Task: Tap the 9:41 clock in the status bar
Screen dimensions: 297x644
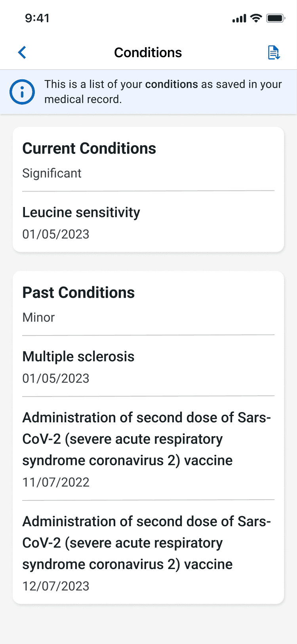Action: (37, 18)
